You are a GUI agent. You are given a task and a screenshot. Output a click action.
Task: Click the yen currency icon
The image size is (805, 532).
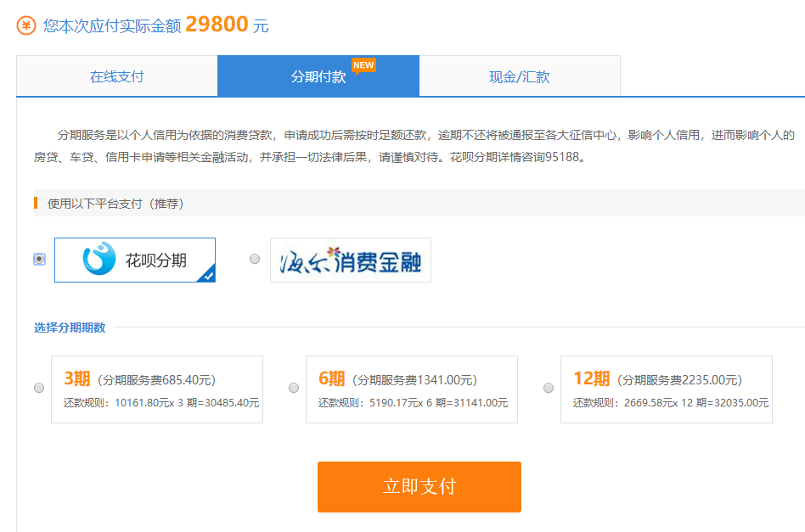pyautogui.click(x=26, y=25)
